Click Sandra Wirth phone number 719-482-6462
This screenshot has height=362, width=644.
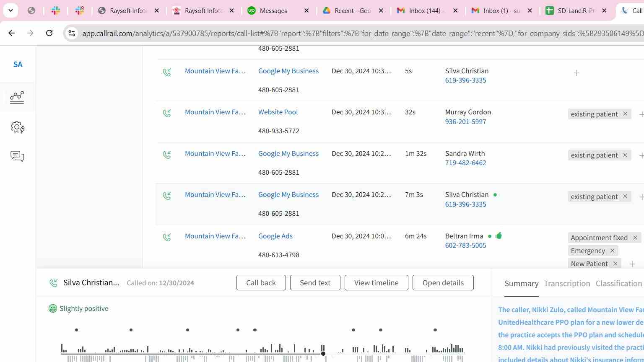pos(465,163)
